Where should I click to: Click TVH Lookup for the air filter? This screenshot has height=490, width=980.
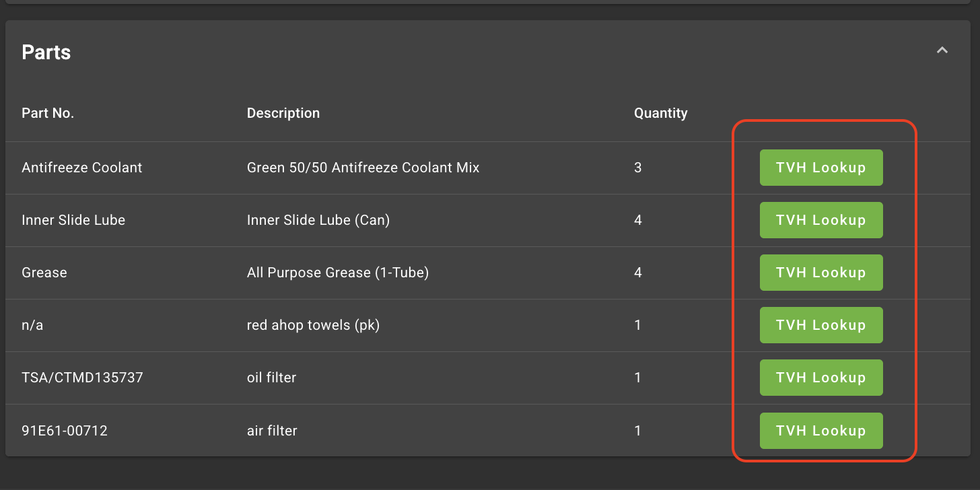point(821,430)
